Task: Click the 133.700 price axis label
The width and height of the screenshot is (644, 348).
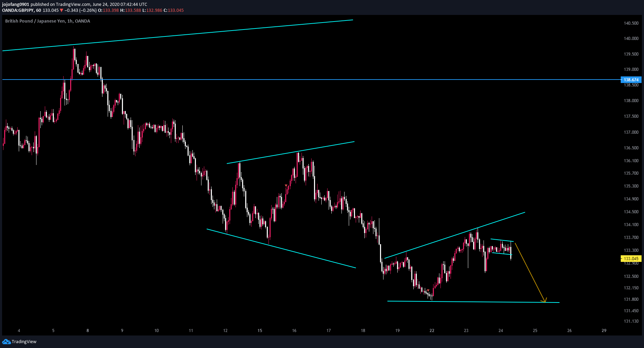Action: tap(631, 238)
